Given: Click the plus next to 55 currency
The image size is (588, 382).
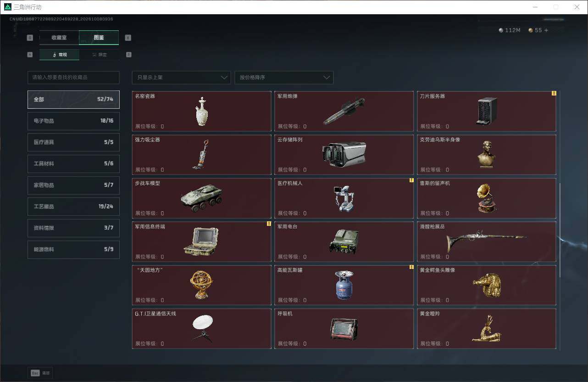Looking at the screenshot, I should (x=546, y=30).
